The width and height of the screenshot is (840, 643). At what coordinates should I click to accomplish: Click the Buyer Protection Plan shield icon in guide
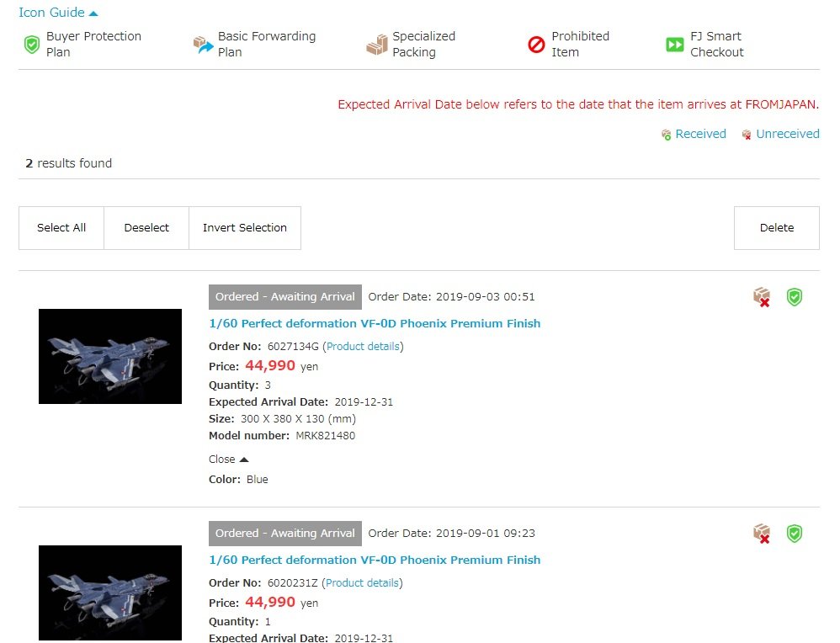32,44
